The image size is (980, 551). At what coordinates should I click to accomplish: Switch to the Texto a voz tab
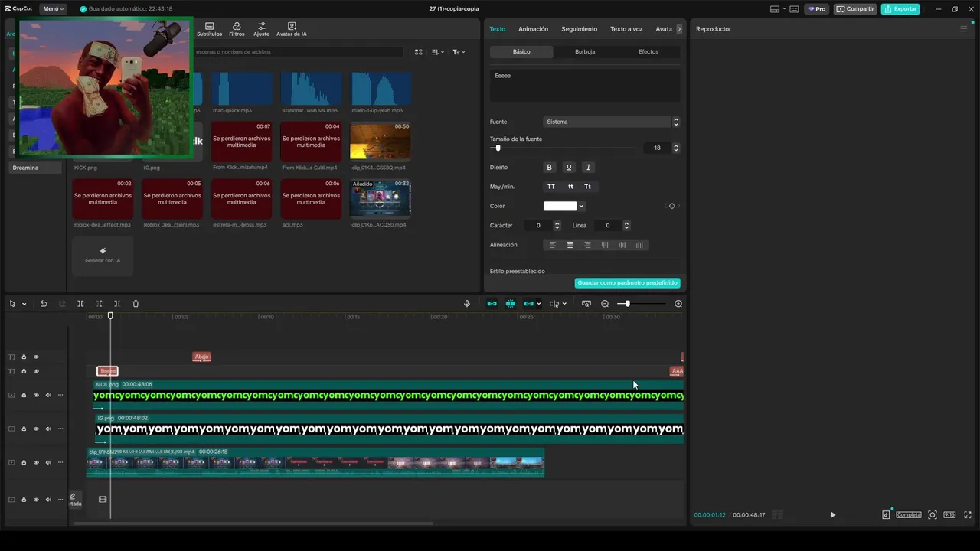(x=626, y=29)
